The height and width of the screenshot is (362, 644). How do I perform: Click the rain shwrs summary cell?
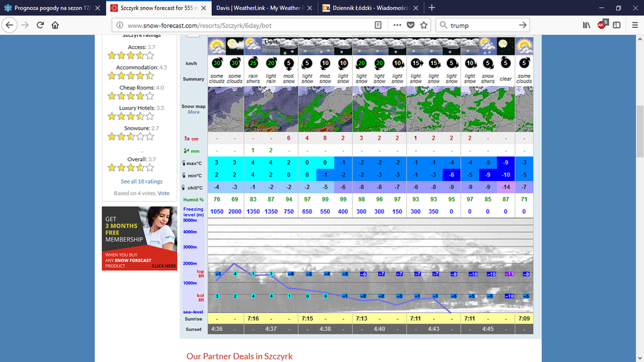pyautogui.click(x=253, y=79)
